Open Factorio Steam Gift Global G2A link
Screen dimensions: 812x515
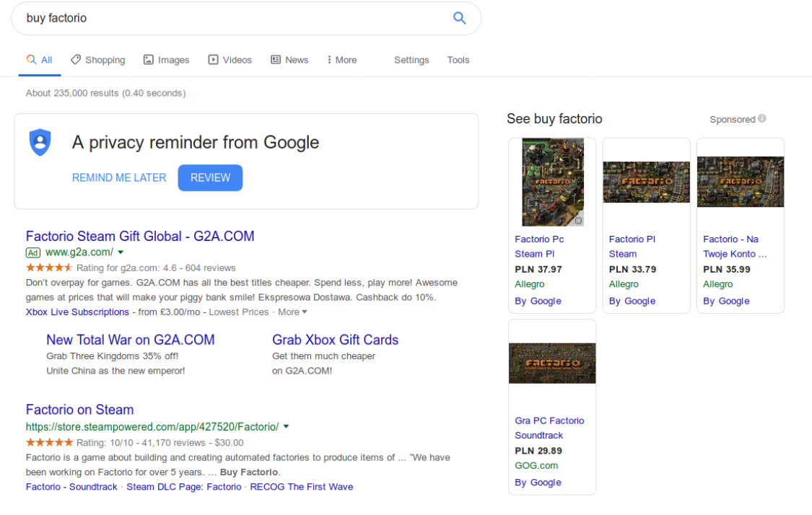(140, 236)
